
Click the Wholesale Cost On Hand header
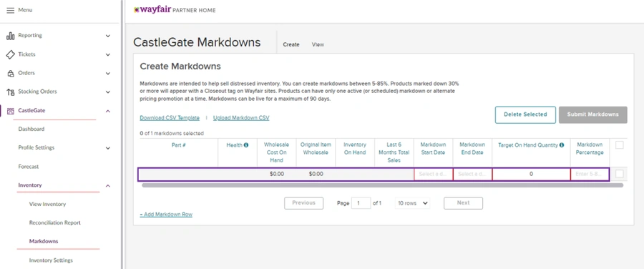(x=276, y=152)
